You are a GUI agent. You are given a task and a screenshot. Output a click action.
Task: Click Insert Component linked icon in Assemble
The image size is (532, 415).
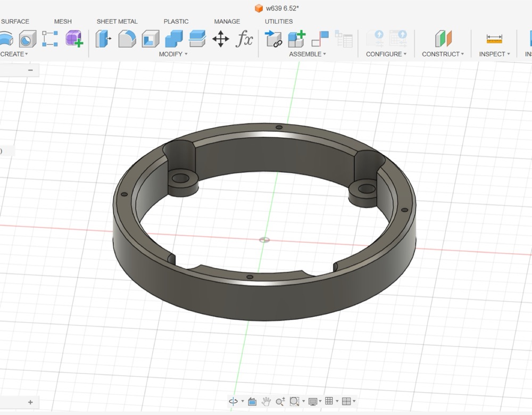pyautogui.click(x=273, y=39)
